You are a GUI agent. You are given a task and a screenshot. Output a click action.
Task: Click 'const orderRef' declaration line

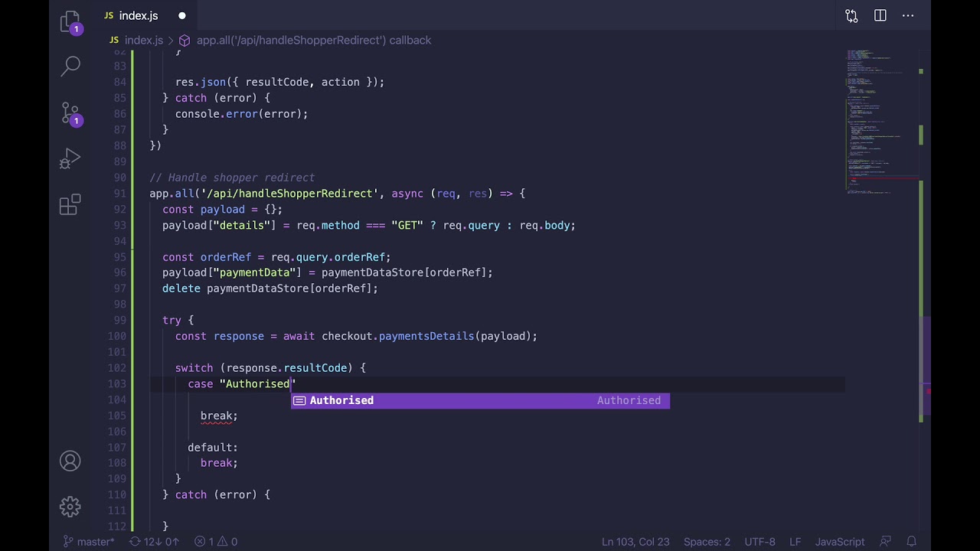click(x=276, y=257)
